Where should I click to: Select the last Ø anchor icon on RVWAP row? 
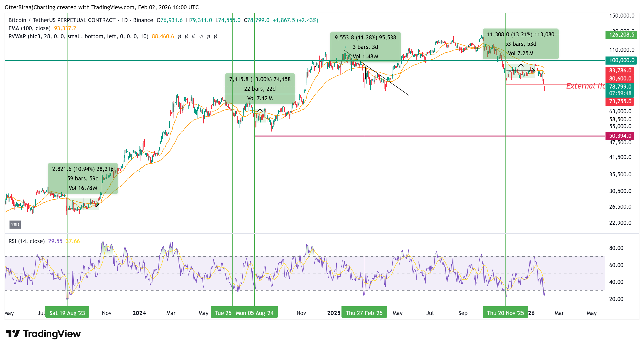215,37
